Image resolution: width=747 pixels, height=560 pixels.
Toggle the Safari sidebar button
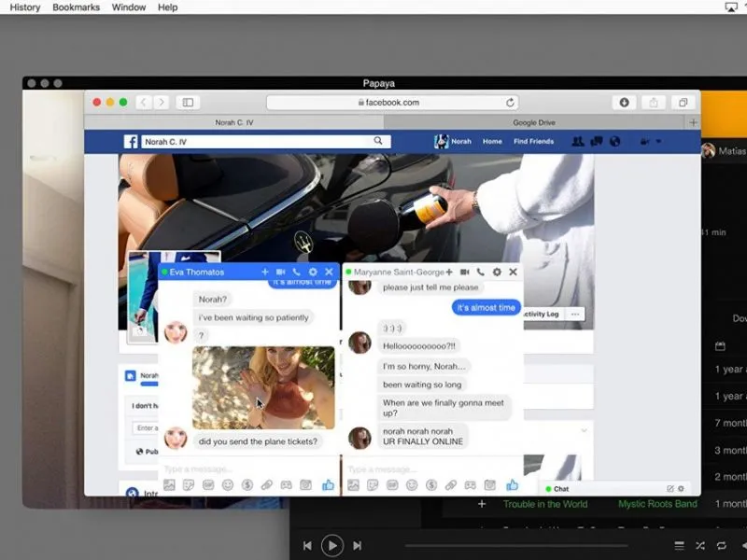pyautogui.click(x=188, y=103)
